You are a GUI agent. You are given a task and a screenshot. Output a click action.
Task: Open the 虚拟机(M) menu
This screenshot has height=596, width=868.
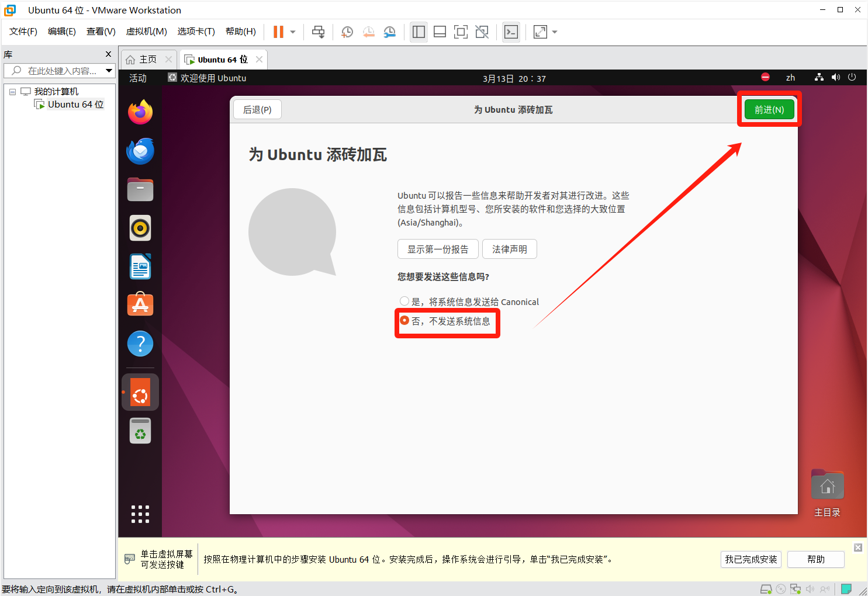146,32
